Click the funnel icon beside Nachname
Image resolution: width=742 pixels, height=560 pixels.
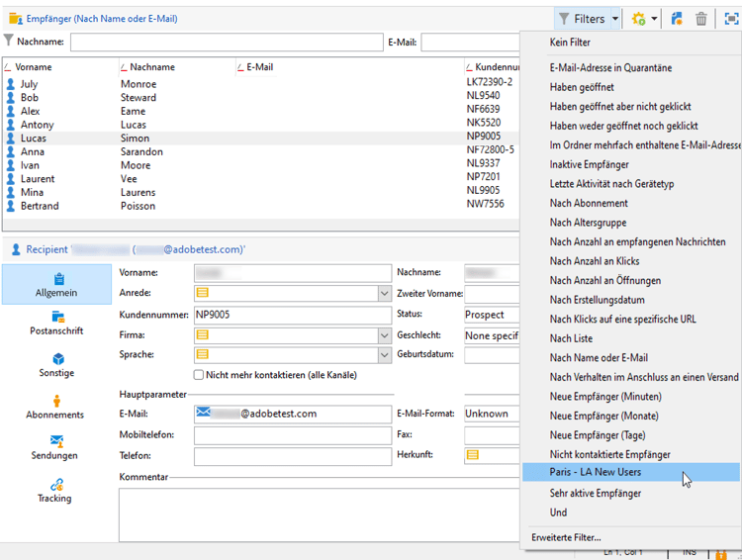coord(8,41)
